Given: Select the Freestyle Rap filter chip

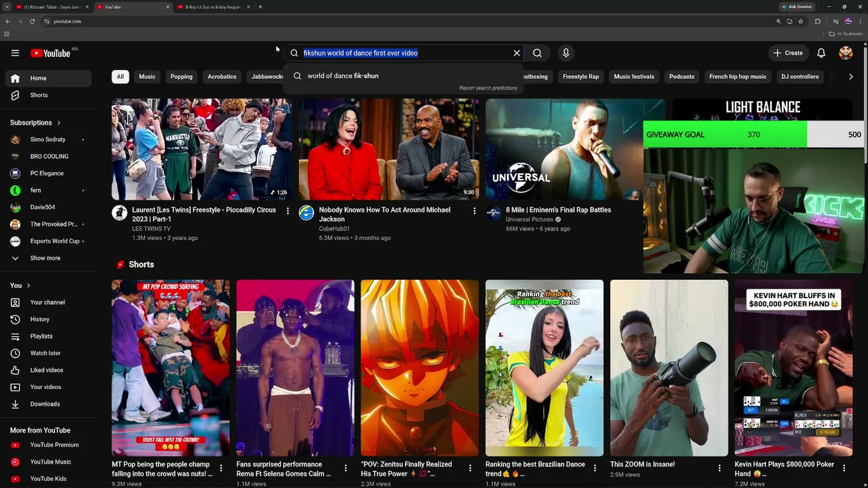Looking at the screenshot, I should point(580,77).
